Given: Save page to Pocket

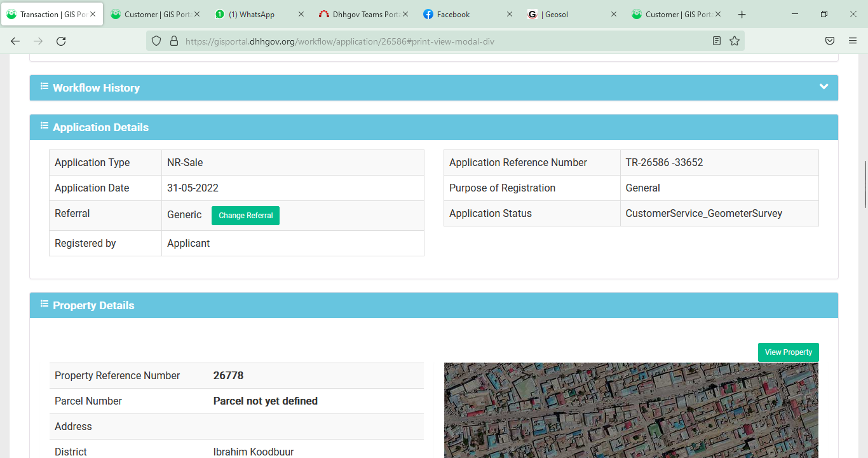Looking at the screenshot, I should [830, 41].
